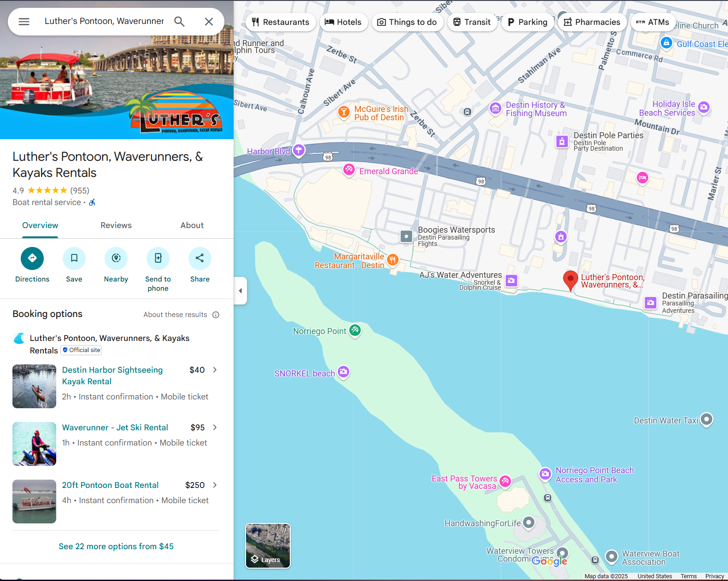728x581 pixels.
Task: Collapse the side panel arrow
Action: 240,291
